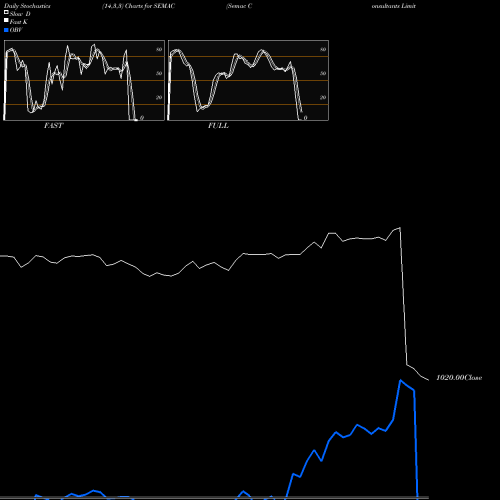Click the peak of the blue OBV line
This screenshot has width=500, height=500.
[401, 380]
